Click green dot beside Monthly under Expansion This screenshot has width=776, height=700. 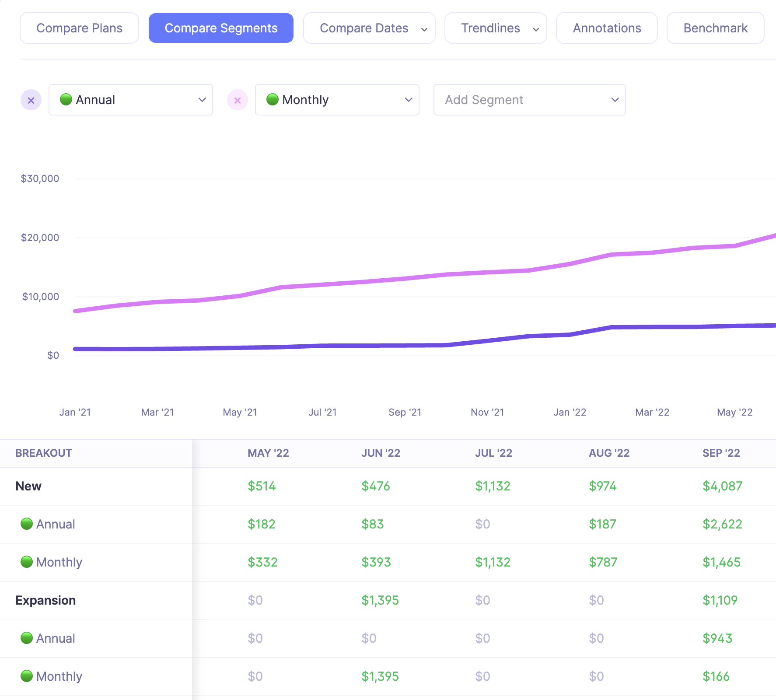(27, 676)
